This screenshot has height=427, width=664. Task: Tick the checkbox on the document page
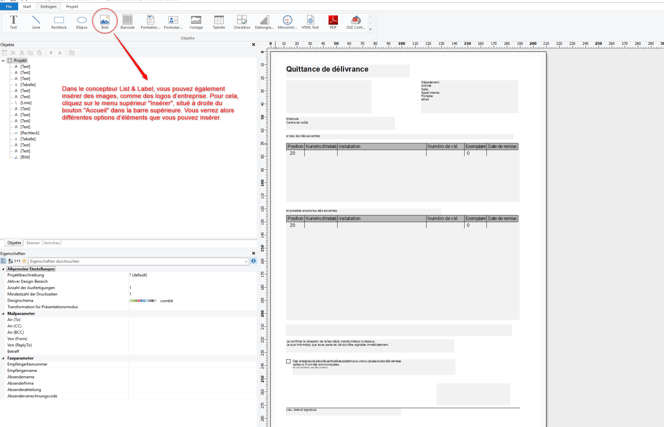tap(288, 361)
